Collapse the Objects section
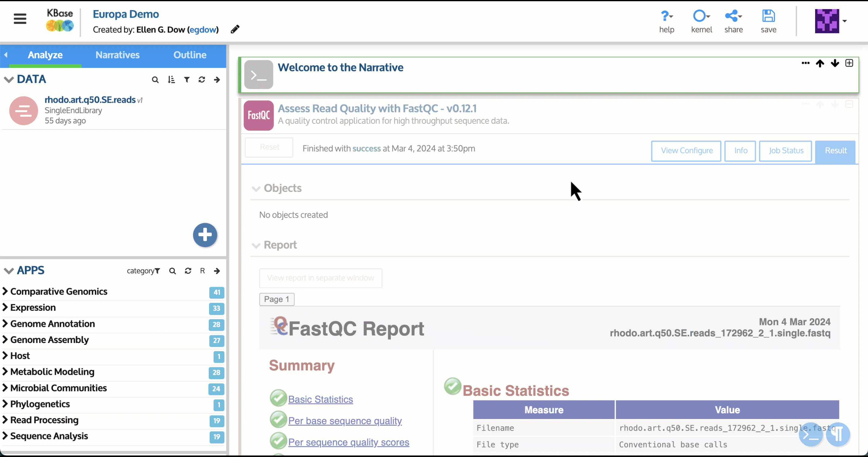This screenshot has width=868, height=457. tap(256, 189)
